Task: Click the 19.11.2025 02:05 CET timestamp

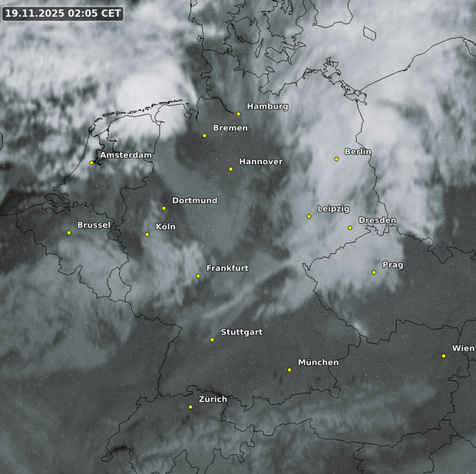Action: (x=62, y=13)
